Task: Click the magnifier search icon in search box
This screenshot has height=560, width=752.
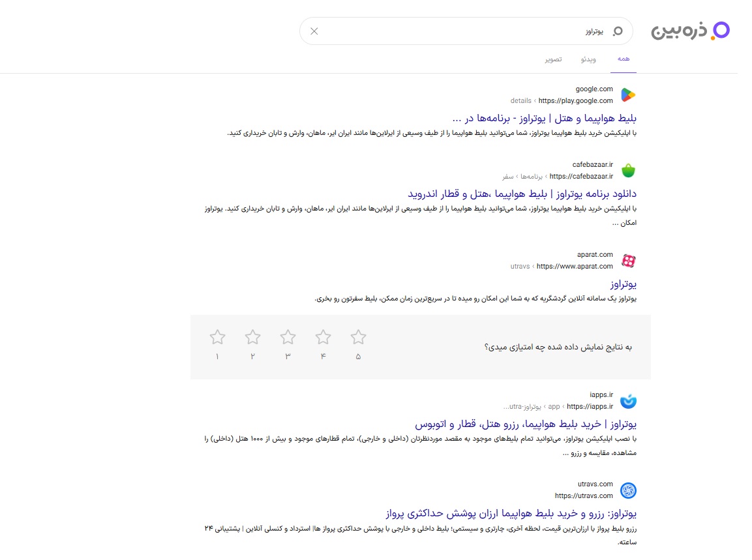Action: click(618, 31)
